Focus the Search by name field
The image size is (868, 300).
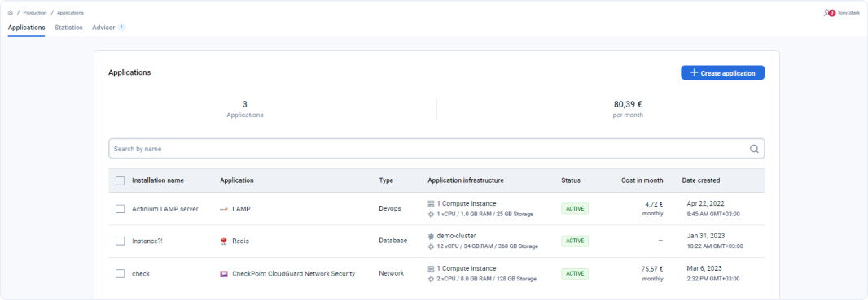click(x=436, y=149)
